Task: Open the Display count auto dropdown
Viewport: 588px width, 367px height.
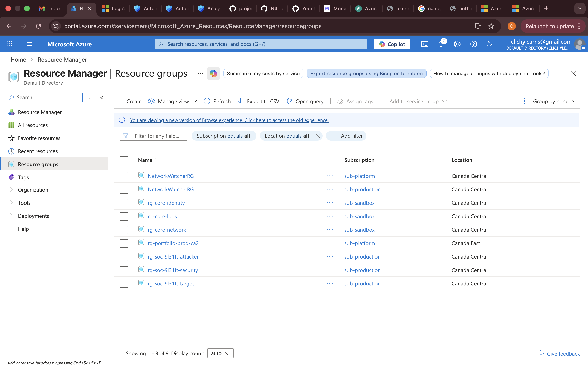Action: pos(220,353)
